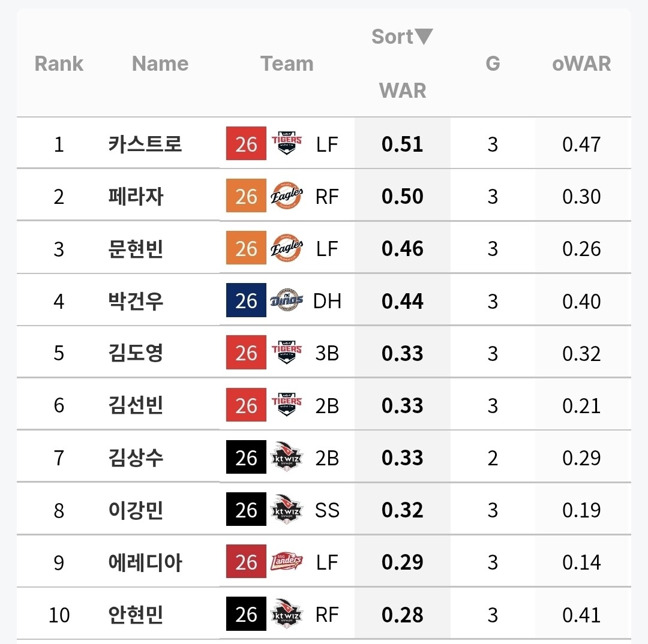Sort table by WAR column header
The image size is (648, 644).
403,90
